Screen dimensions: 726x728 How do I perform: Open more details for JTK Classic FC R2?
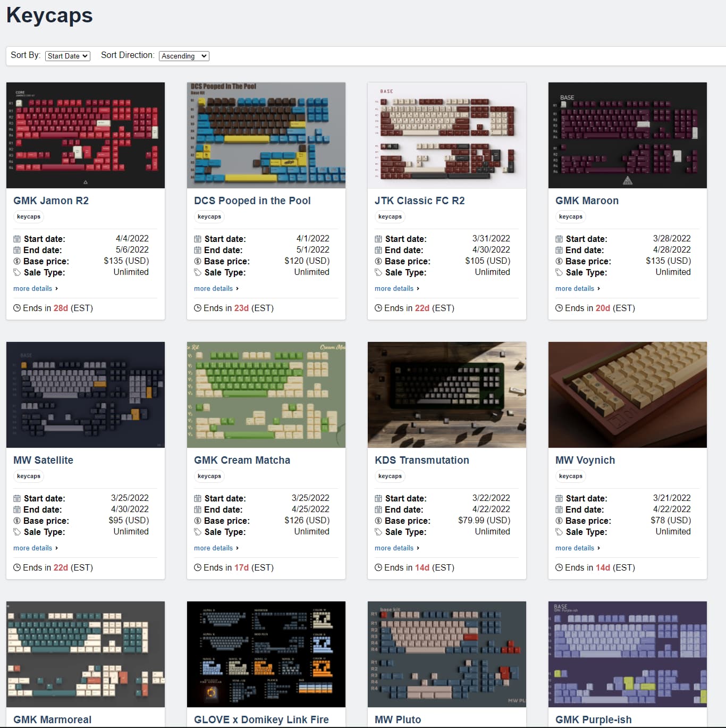397,288
